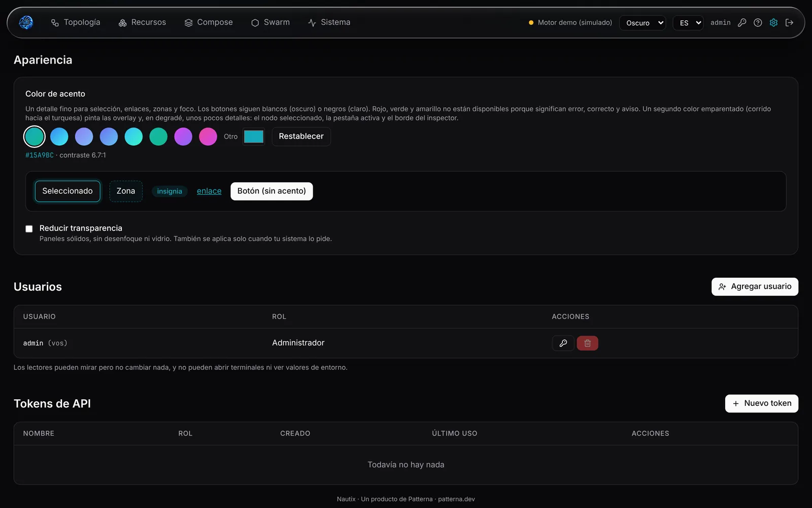The height and width of the screenshot is (508, 812).
Task: Open the ES language dropdown
Action: [x=688, y=23]
